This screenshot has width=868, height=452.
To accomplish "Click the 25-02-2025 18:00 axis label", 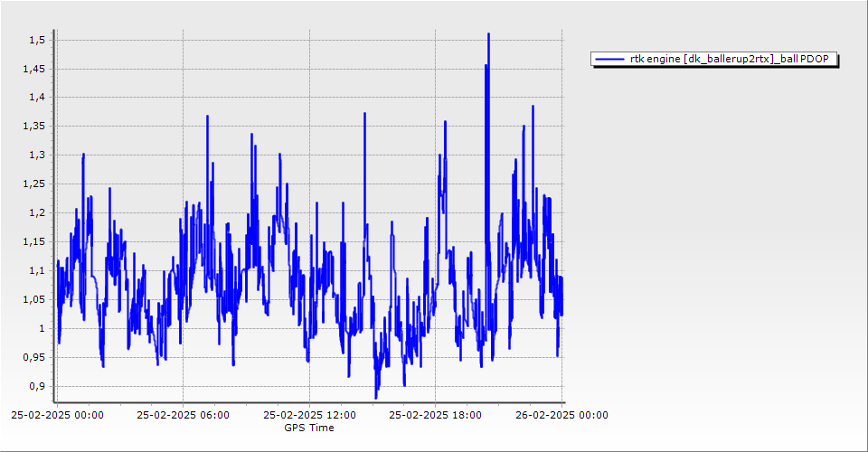I will tap(435, 415).
